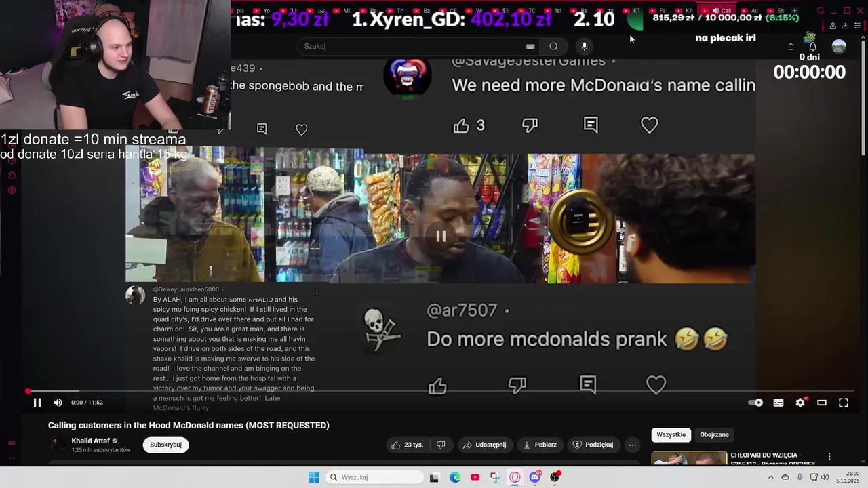Click the Subskrybuj button

coord(165,445)
